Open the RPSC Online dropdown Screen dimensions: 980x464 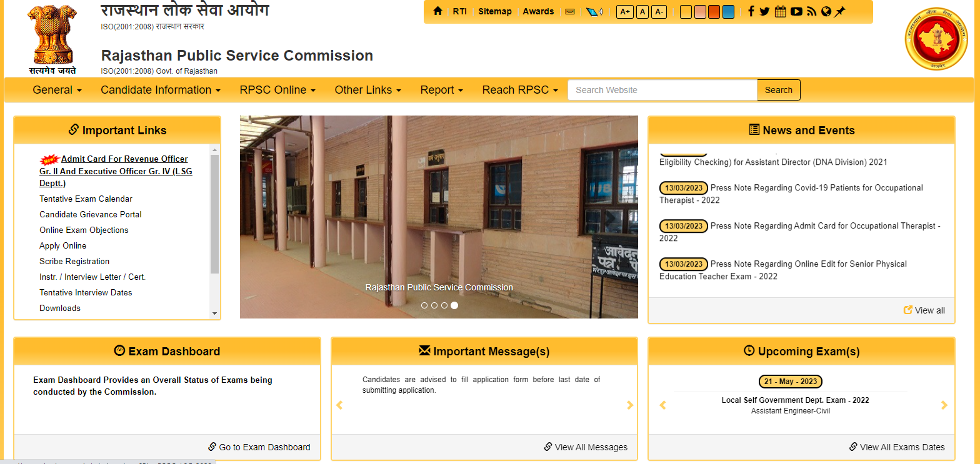point(277,90)
